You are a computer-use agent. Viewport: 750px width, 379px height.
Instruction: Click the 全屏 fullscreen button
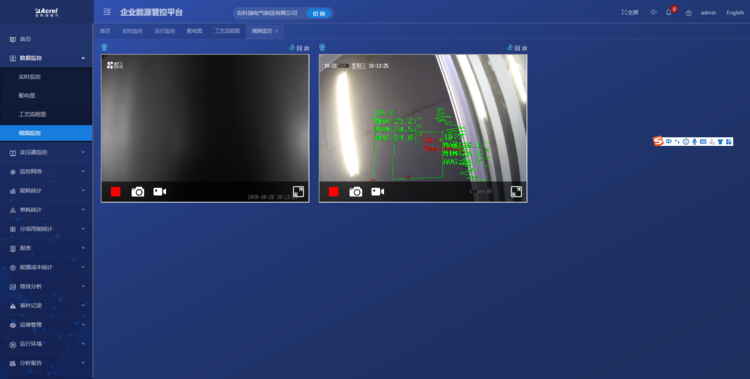point(630,12)
